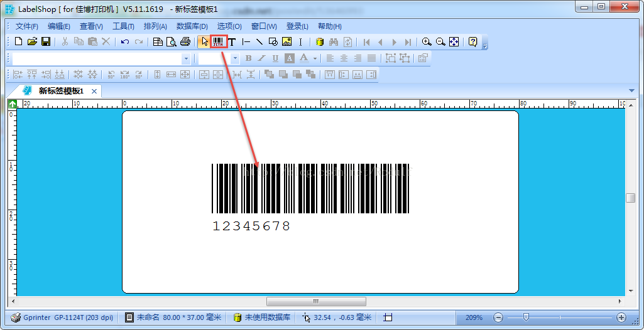Click the horizontal scrollbar thumb
644x330 pixels.
coord(316,301)
